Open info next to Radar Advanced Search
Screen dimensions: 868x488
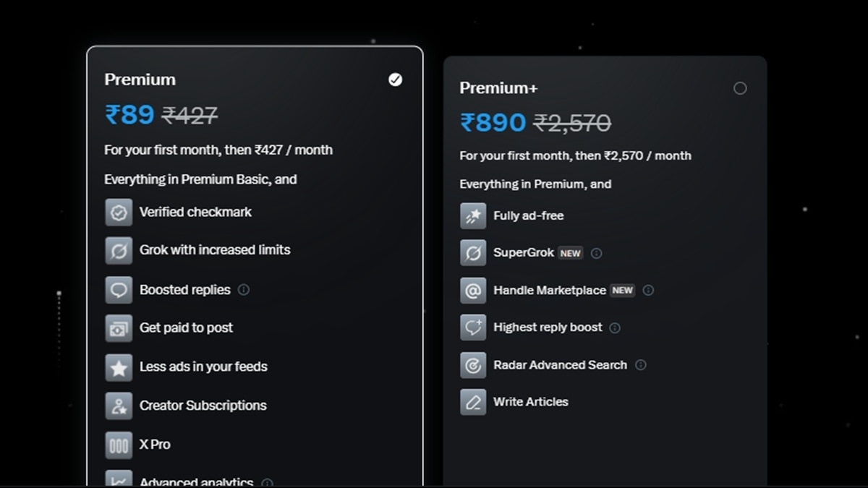pos(640,365)
